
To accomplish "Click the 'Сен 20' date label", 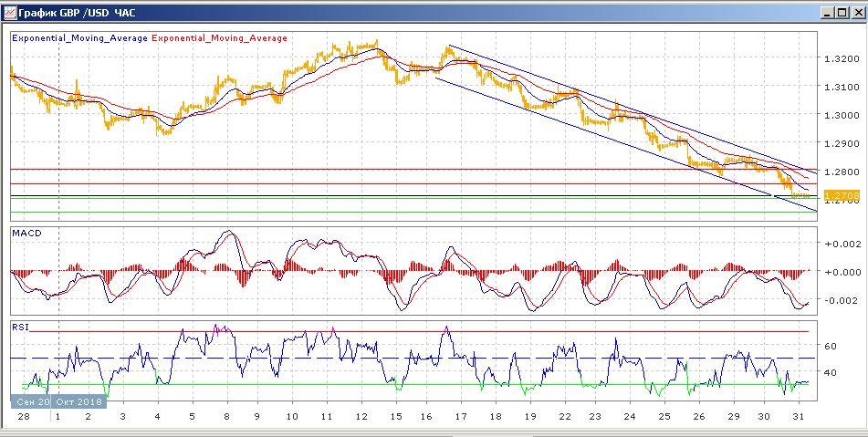I will (x=34, y=401).
